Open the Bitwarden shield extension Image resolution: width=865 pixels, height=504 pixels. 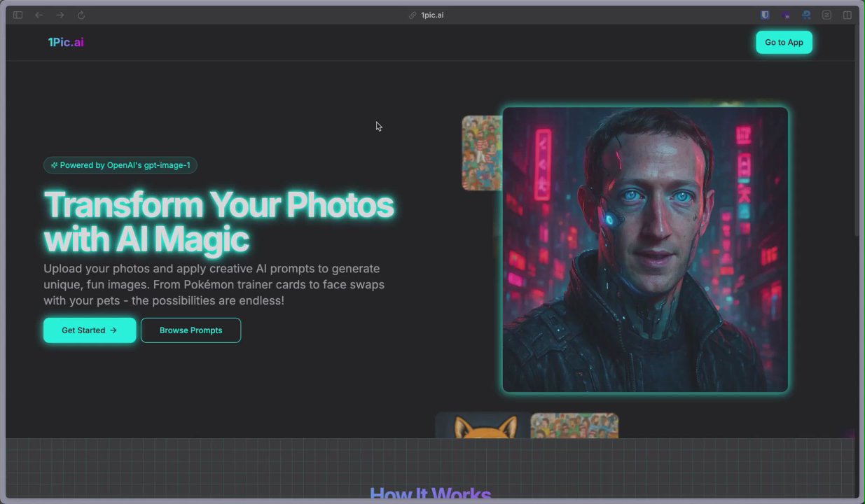pyautogui.click(x=766, y=15)
